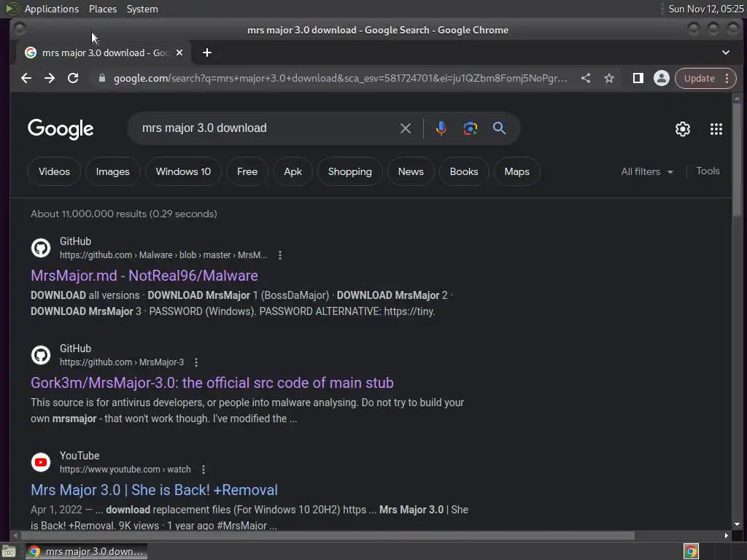This screenshot has width=747, height=560.
Task: Click scroll-right arrow of horizontal scrollbar
Action: (x=726, y=536)
